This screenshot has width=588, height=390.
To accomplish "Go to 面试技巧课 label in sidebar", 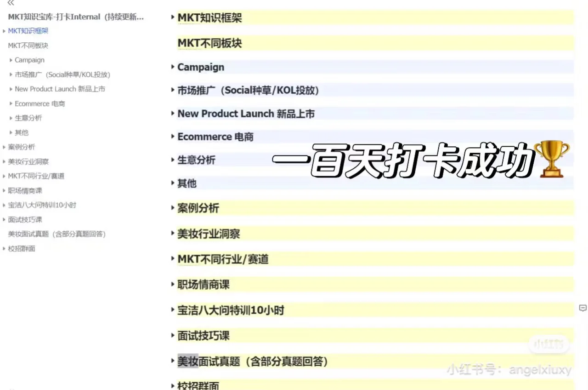I will point(25,220).
